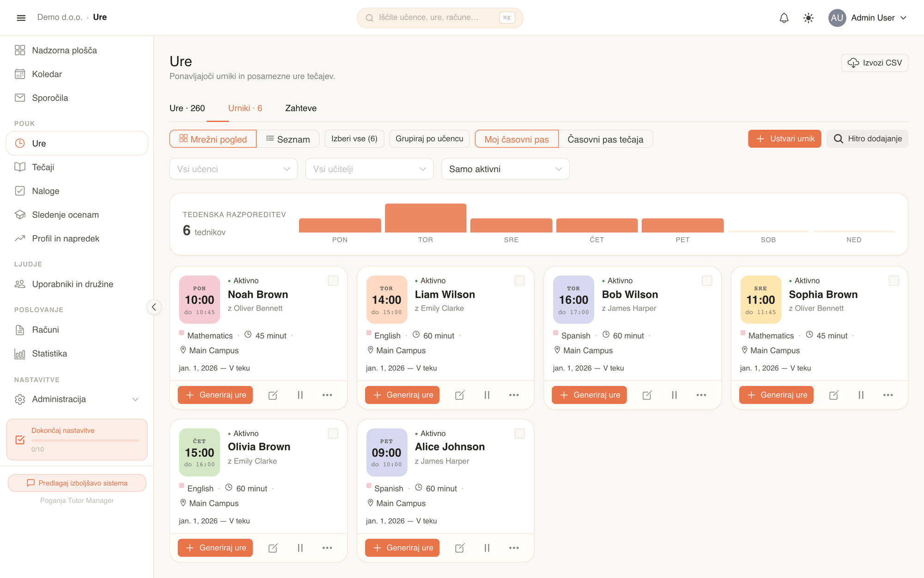Open more options for Noah Brown
The height and width of the screenshot is (578, 924).
pos(327,395)
